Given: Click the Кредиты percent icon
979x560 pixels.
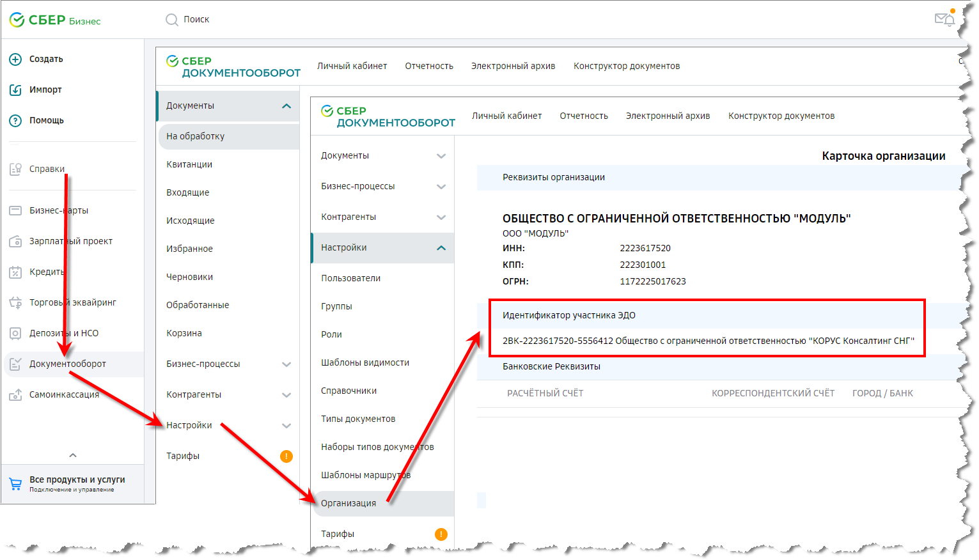Looking at the screenshot, I should [x=15, y=272].
